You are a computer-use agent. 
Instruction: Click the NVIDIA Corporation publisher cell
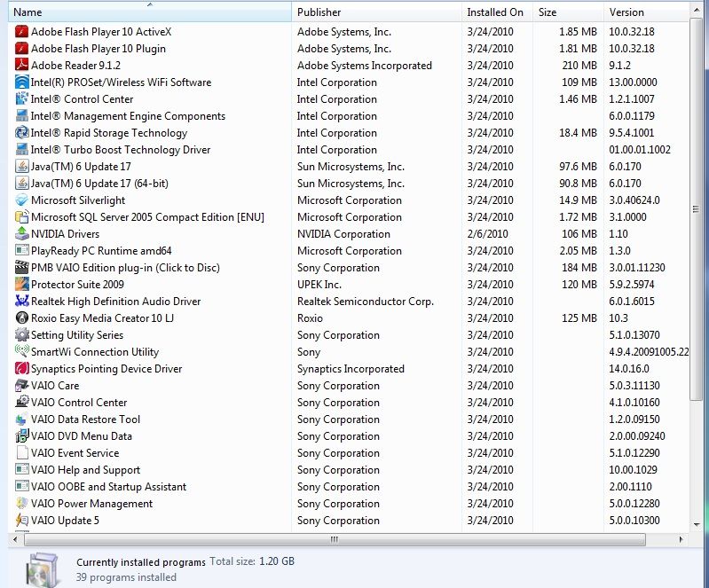[343, 234]
